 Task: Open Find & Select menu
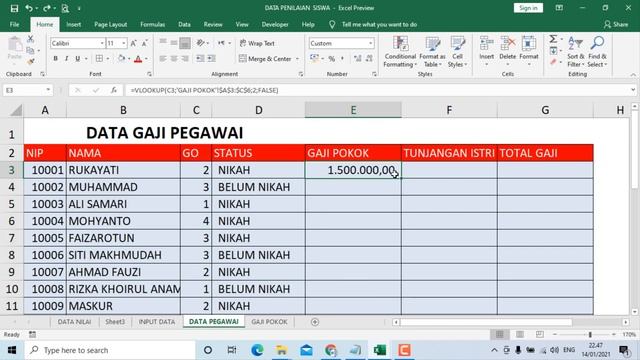click(598, 52)
